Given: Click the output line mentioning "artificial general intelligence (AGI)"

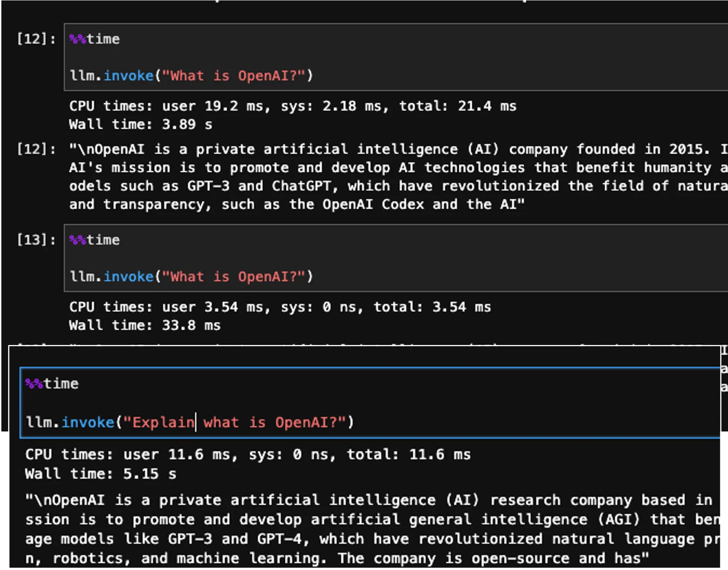Looking at the screenshot, I should click(x=372, y=519).
